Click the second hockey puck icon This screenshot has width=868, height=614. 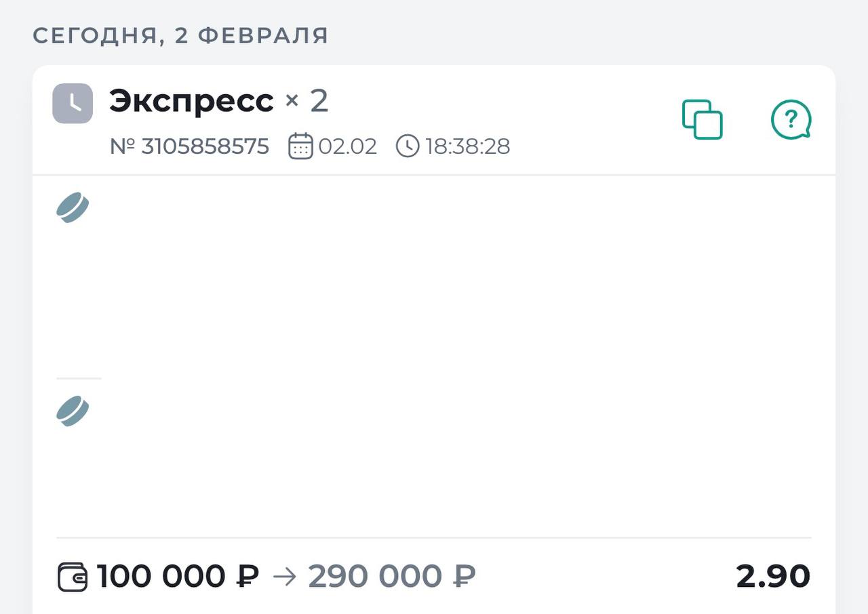click(73, 411)
